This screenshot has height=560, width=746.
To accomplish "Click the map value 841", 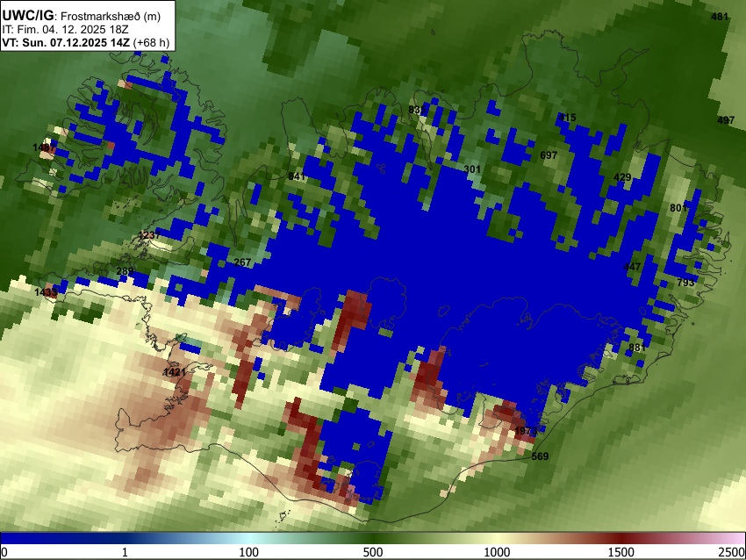I will (x=297, y=176).
